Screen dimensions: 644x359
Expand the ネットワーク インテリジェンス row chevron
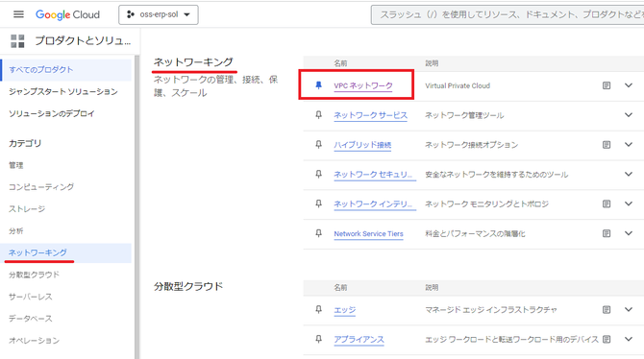(629, 203)
